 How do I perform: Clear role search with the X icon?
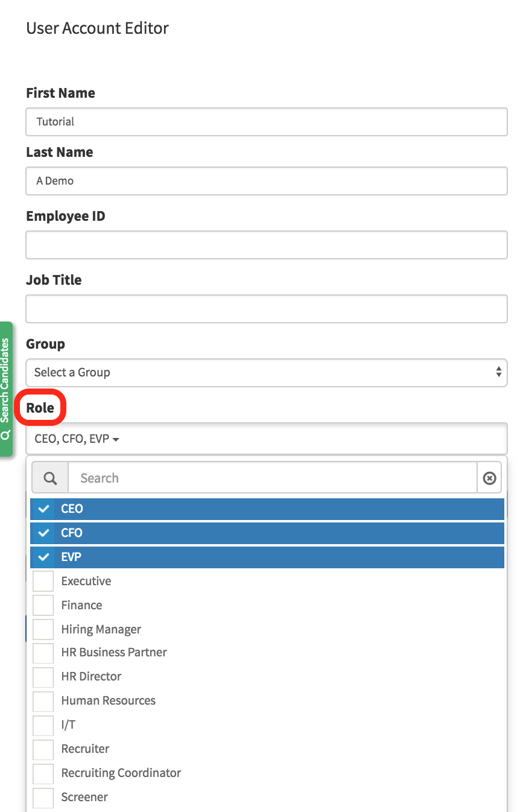(490, 478)
